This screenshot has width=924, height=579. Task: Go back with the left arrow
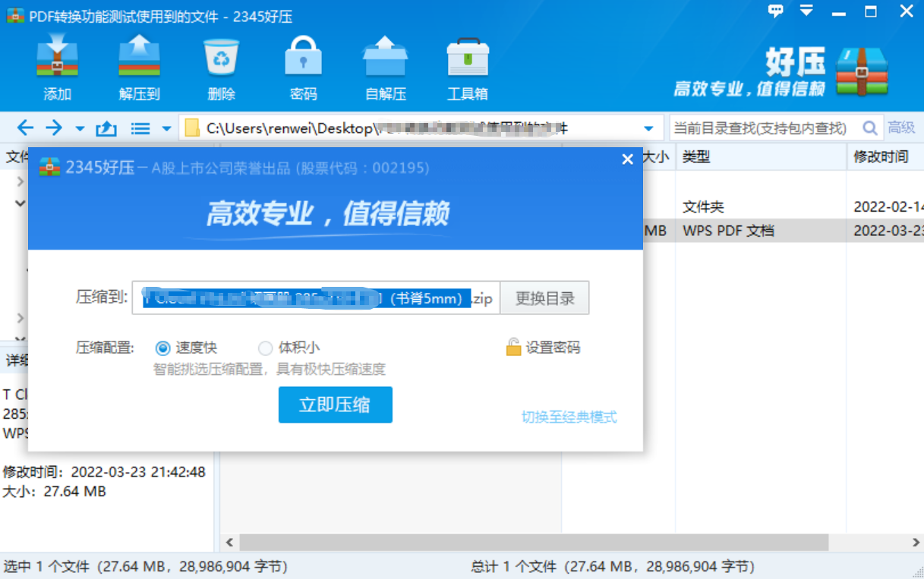[25, 127]
